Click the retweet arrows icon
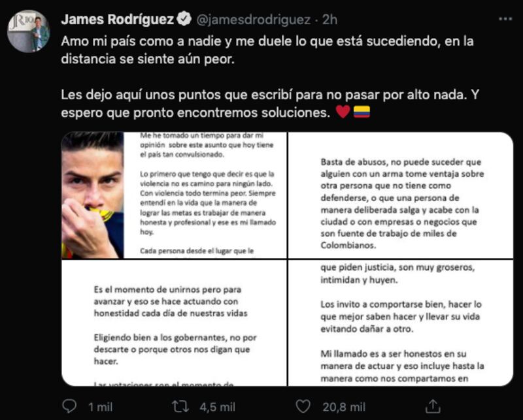 [x=180, y=407]
